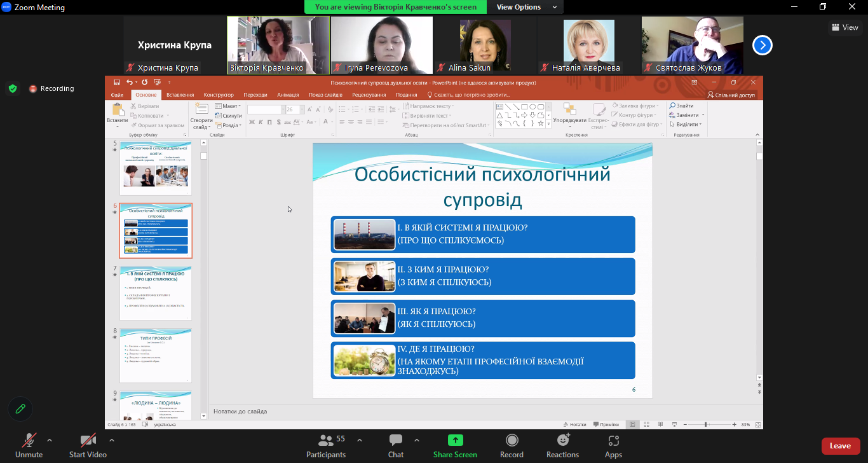Viewport: 868px width, 463px height.
Task: Click the Share Screen icon
Action: (x=455, y=440)
